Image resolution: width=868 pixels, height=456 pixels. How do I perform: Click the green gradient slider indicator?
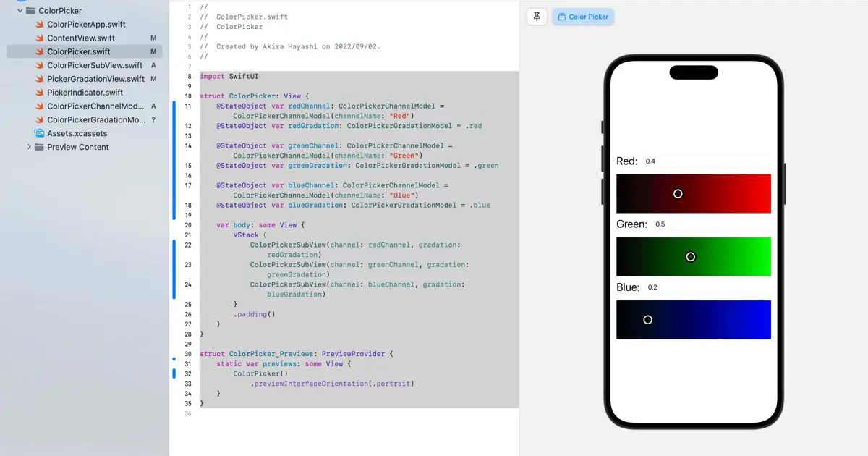(690, 257)
